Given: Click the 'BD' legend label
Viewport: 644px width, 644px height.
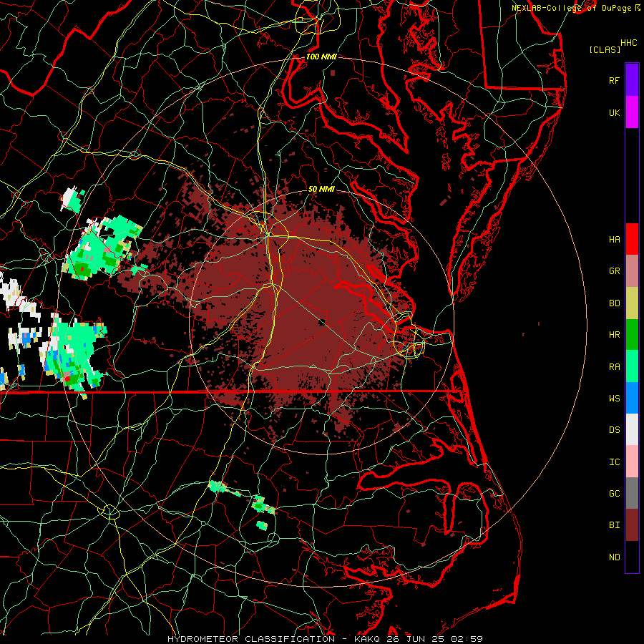Looking at the screenshot, I should click(614, 303).
